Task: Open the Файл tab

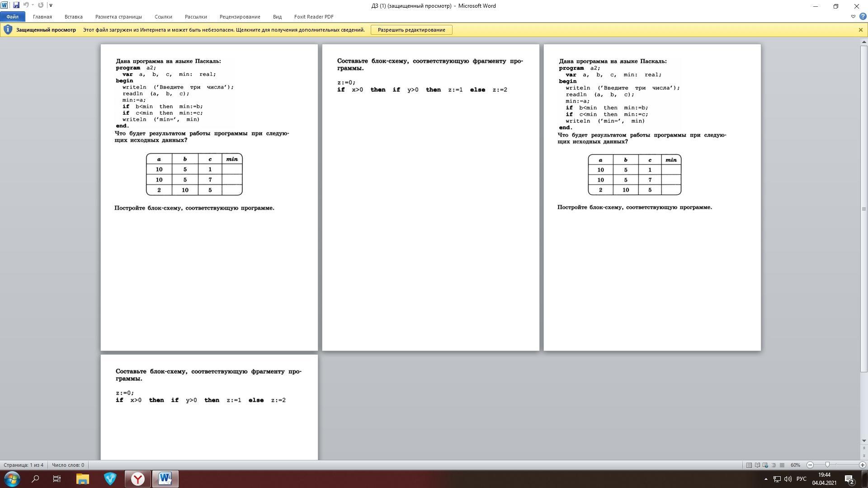Action: coord(13,17)
